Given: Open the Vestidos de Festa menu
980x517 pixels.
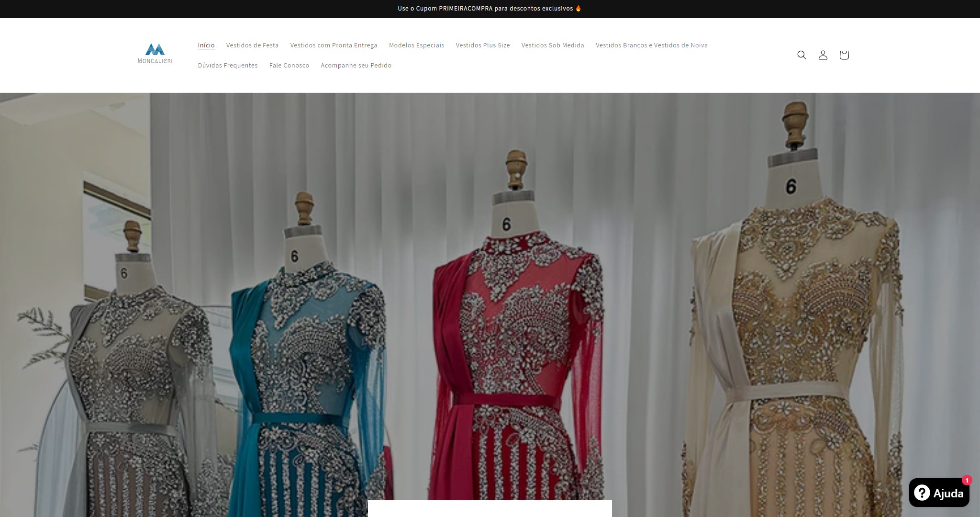Looking at the screenshot, I should coord(253,45).
